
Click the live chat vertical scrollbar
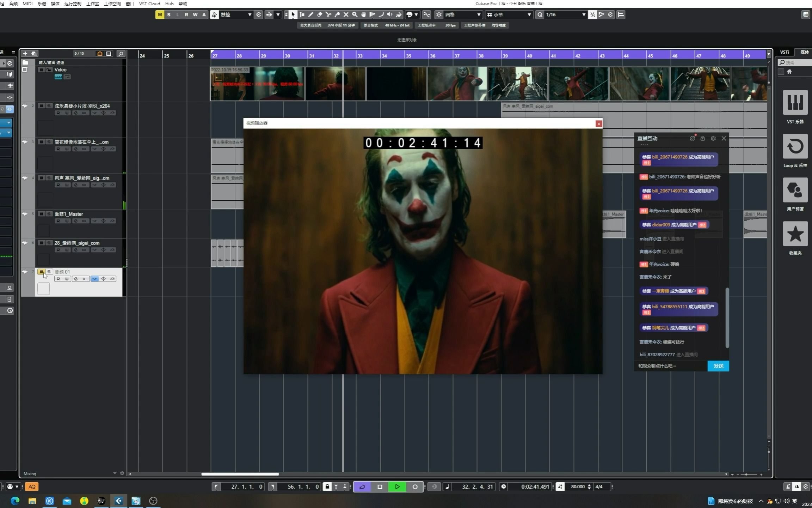point(727,317)
